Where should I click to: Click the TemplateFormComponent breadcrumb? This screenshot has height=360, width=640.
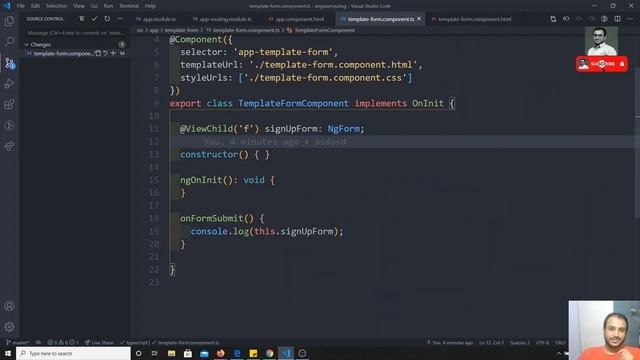click(x=324, y=30)
